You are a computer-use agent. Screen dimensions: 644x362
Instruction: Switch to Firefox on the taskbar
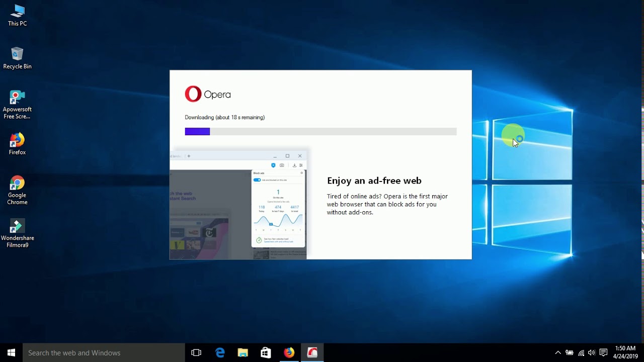click(x=289, y=353)
